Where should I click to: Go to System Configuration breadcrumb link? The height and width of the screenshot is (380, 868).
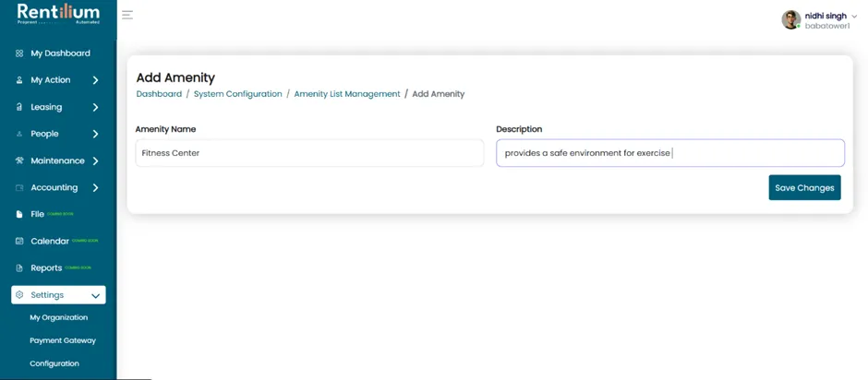tap(238, 94)
